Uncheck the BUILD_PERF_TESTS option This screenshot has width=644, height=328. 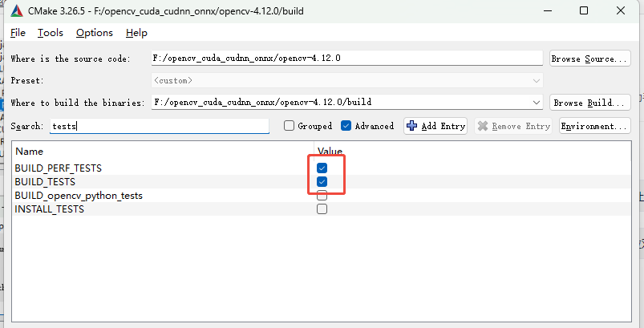[322, 168]
